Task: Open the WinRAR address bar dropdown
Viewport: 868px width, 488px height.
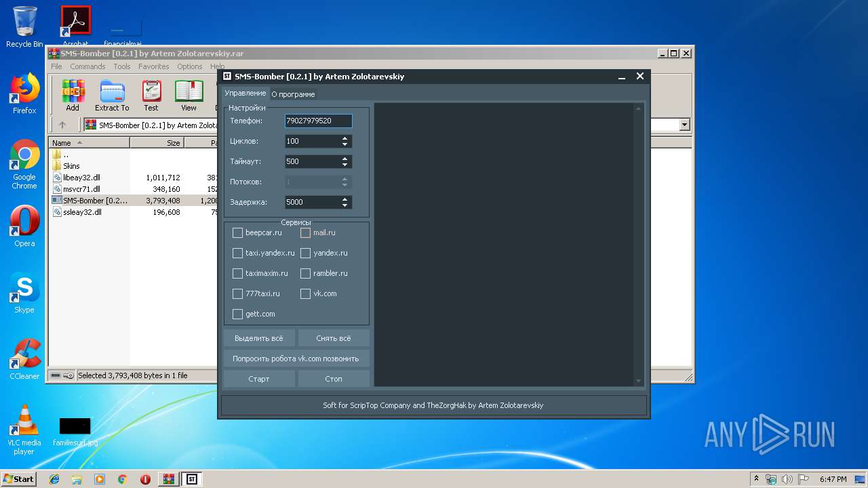Action: (684, 125)
